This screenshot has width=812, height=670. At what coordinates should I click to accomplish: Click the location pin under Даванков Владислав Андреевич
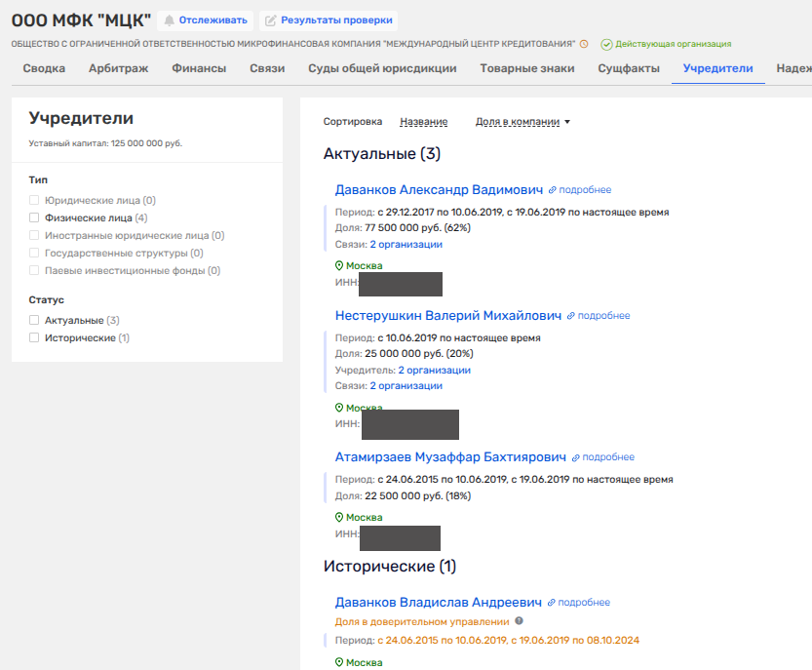click(339, 662)
